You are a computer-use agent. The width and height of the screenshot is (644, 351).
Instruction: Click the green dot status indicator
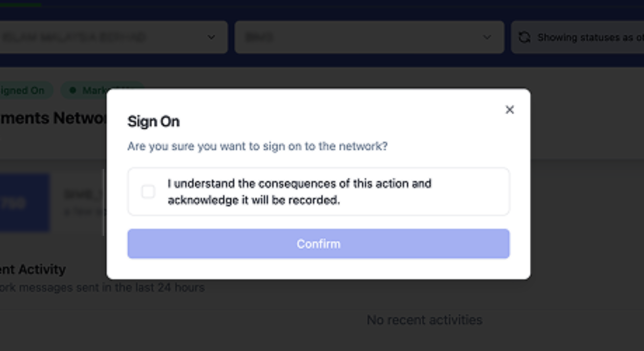(73, 91)
